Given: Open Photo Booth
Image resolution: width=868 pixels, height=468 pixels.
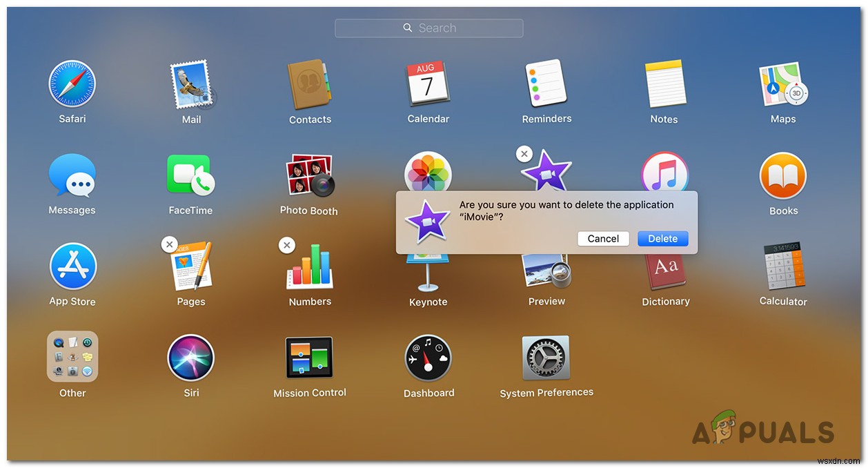Looking at the screenshot, I should pos(310,175).
